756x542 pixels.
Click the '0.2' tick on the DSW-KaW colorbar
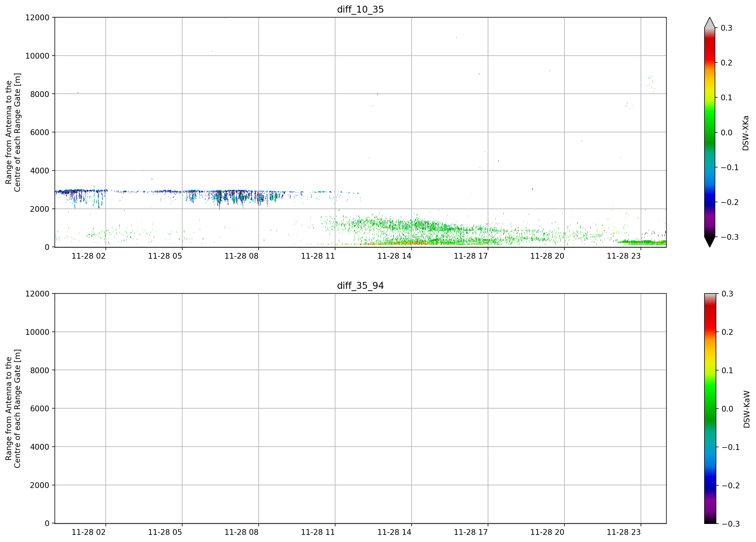pos(727,332)
